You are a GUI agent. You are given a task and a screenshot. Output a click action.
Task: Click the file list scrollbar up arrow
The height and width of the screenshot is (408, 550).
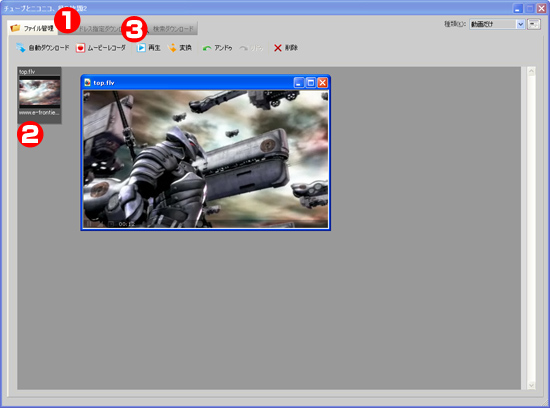coord(531,72)
